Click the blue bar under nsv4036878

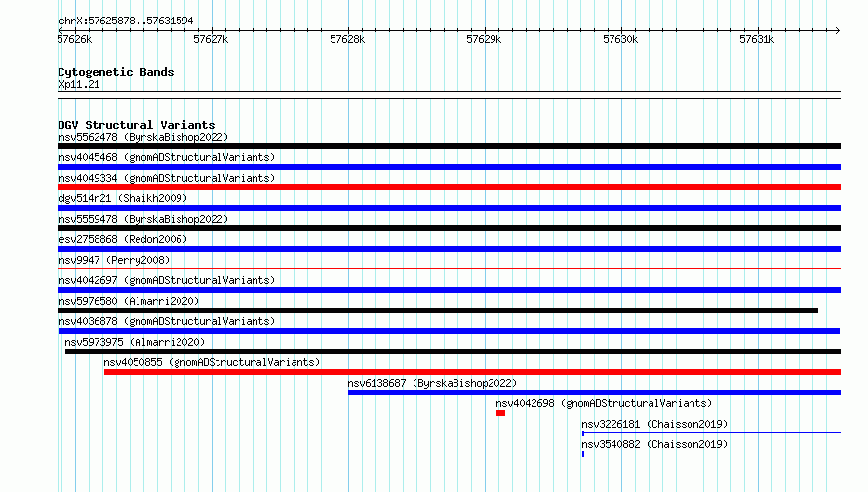pyautogui.click(x=449, y=331)
